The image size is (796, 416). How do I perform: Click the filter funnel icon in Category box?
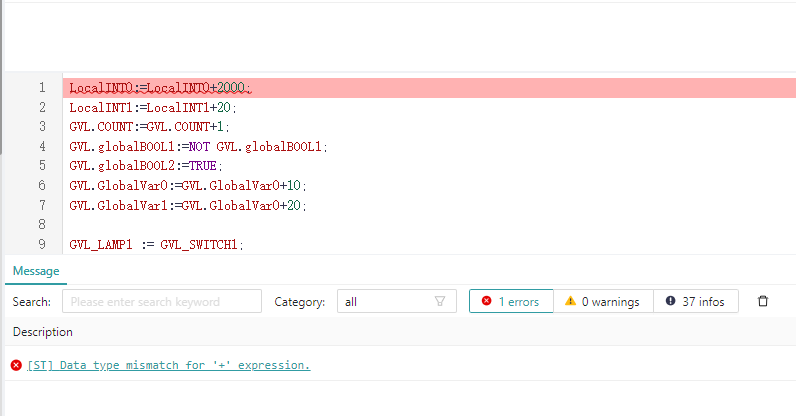coord(440,301)
